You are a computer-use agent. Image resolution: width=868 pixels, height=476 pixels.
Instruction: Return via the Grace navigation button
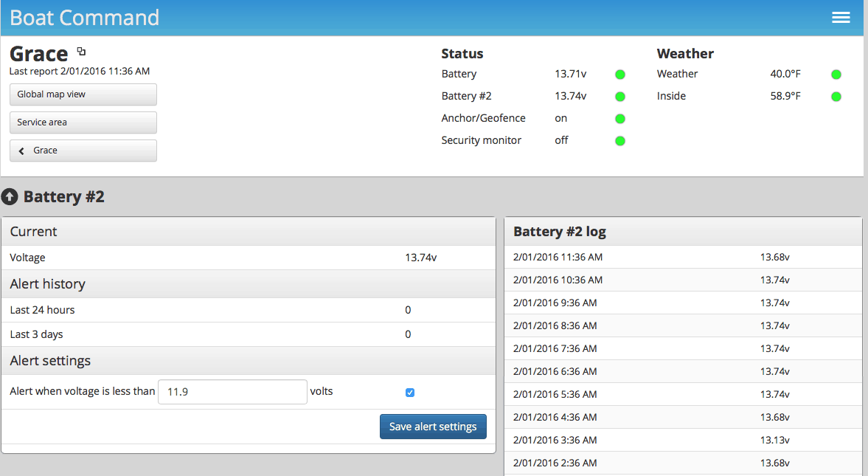point(83,151)
